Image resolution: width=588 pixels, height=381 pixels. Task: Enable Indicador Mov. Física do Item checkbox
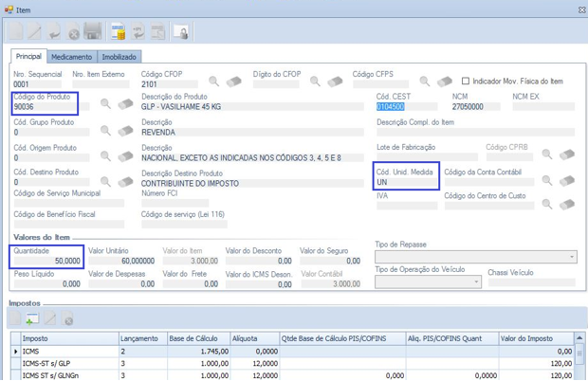466,82
